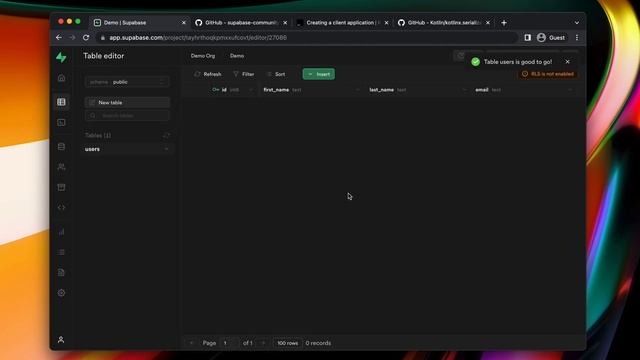The width and height of the screenshot is (640, 360).
Task: Open the id column header menu arrow
Action: point(251,90)
